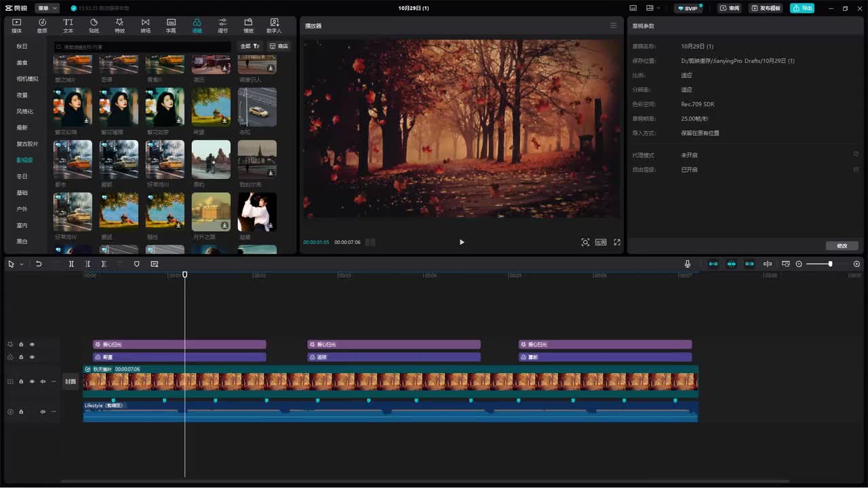Viewport: 868px width, 488px height.
Task: Open the video track more options menu
Action: point(54,382)
